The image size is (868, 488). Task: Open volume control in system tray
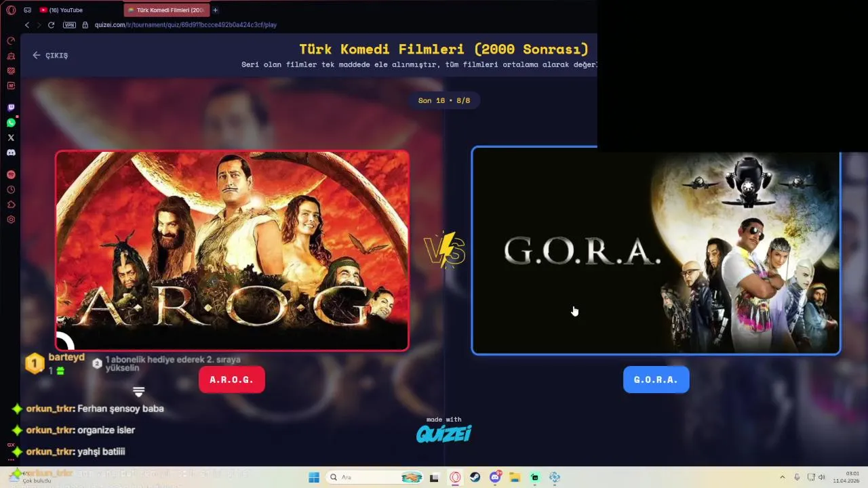coord(822,477)
